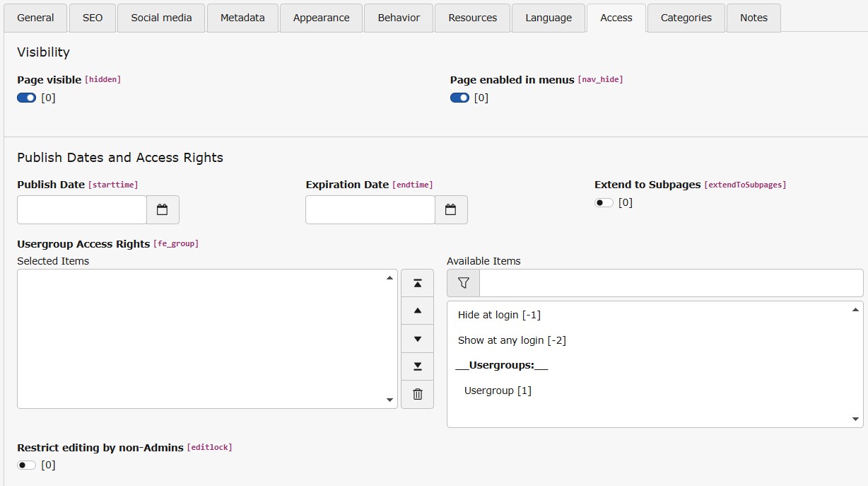The image size is (868, 486).
Task: Open the Expiration Date calendar picker
Action: 451,210
